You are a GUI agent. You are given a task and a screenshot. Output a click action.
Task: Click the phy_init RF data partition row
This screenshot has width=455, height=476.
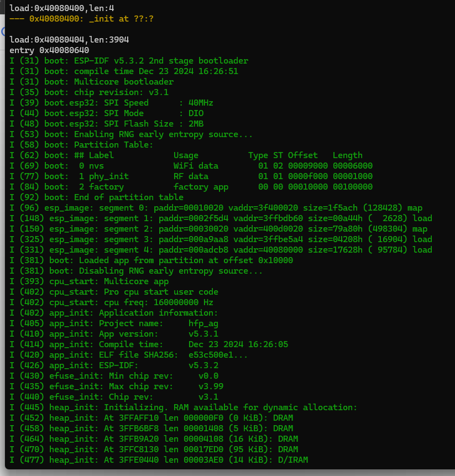(191, 176)
